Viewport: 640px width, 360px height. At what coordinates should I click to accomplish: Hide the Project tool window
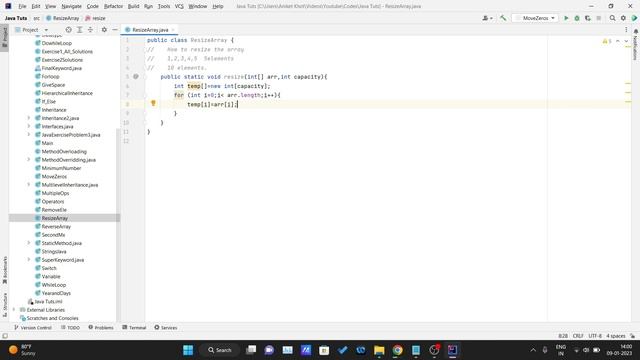point(115,30)
